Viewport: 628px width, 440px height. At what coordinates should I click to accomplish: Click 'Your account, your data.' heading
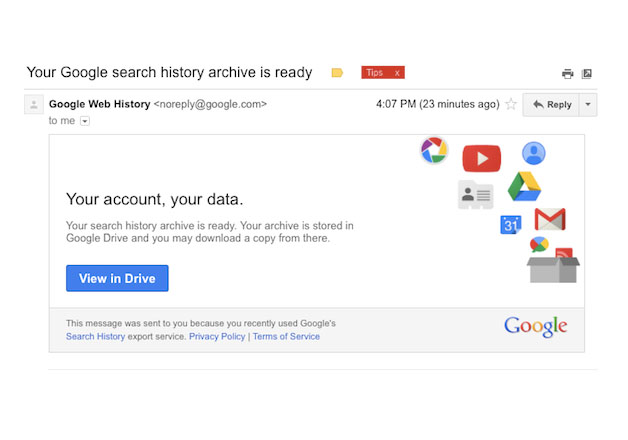point(155,199)
